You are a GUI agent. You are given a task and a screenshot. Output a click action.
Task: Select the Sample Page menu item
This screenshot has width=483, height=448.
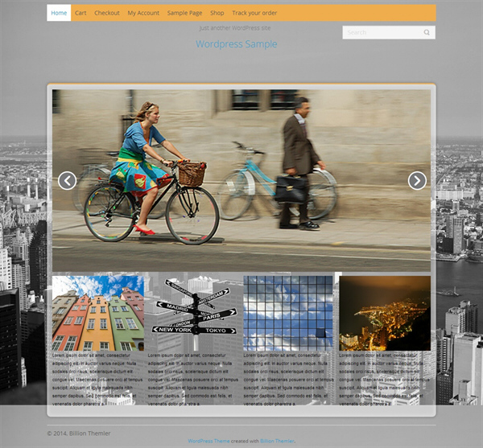(x=184, y=13)
